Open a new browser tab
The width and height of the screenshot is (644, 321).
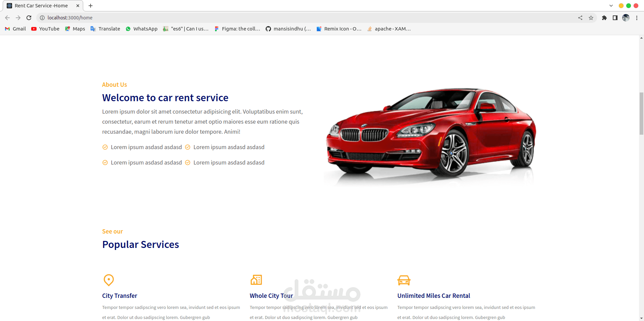point(91,6)
